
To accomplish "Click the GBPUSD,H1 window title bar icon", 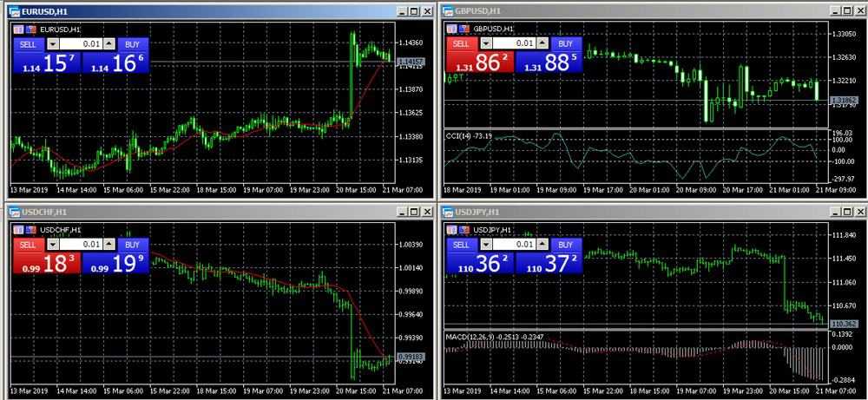I will pos(449,10).
